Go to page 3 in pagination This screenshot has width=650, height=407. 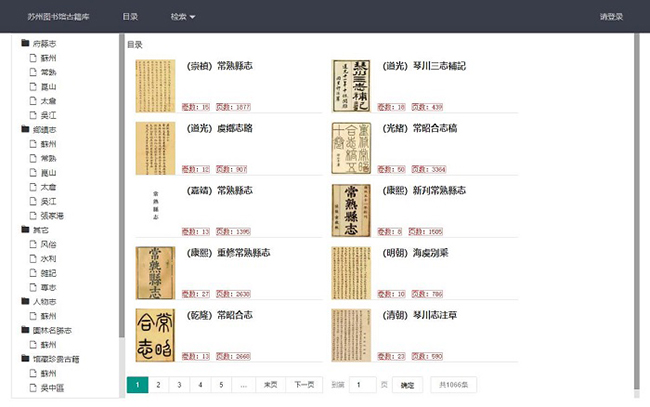tap(179, 384)
